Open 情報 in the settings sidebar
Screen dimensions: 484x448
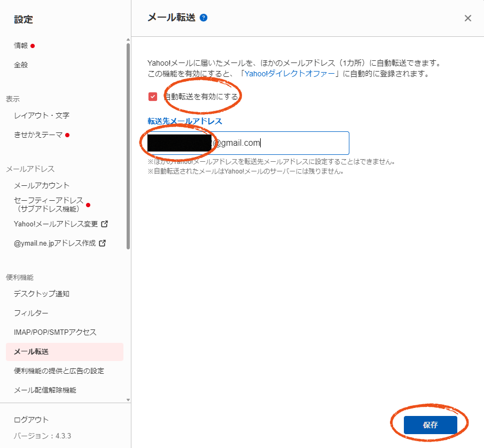[21, 46]
